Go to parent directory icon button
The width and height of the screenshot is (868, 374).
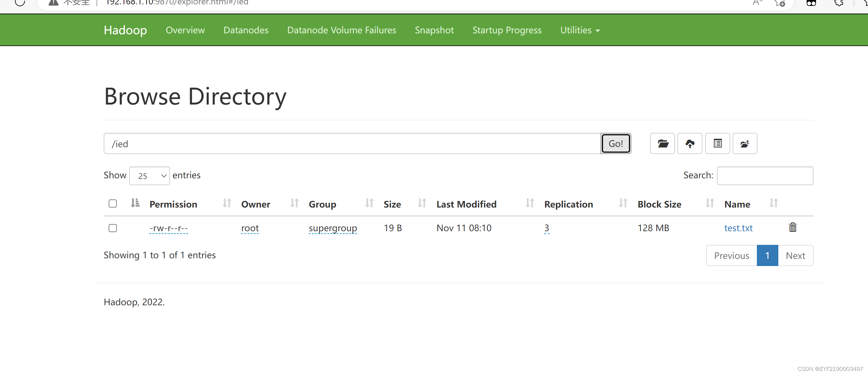pos(744,144)
